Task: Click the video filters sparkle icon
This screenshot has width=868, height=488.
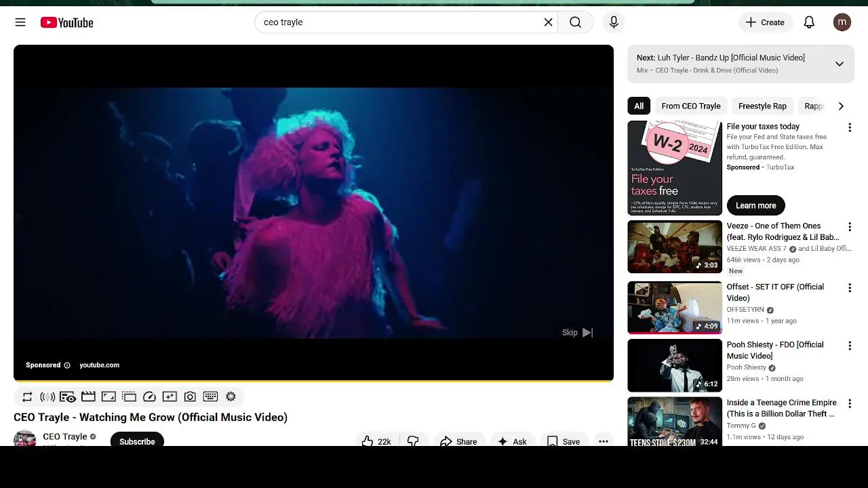Action: pyautogui.click(x=170, y=396)
